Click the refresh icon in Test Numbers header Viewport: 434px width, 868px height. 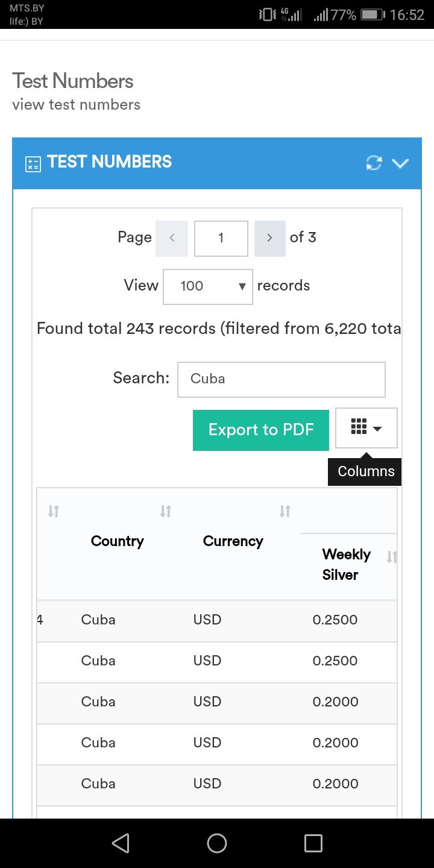pyautogui.click(x=374, y=163)
